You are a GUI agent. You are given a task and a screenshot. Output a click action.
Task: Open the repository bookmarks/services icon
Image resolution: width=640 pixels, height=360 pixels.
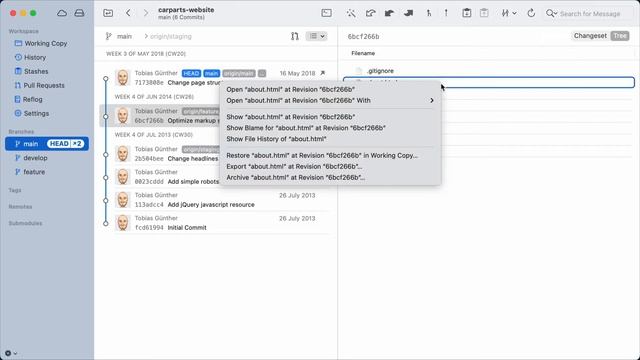(108, 13)
